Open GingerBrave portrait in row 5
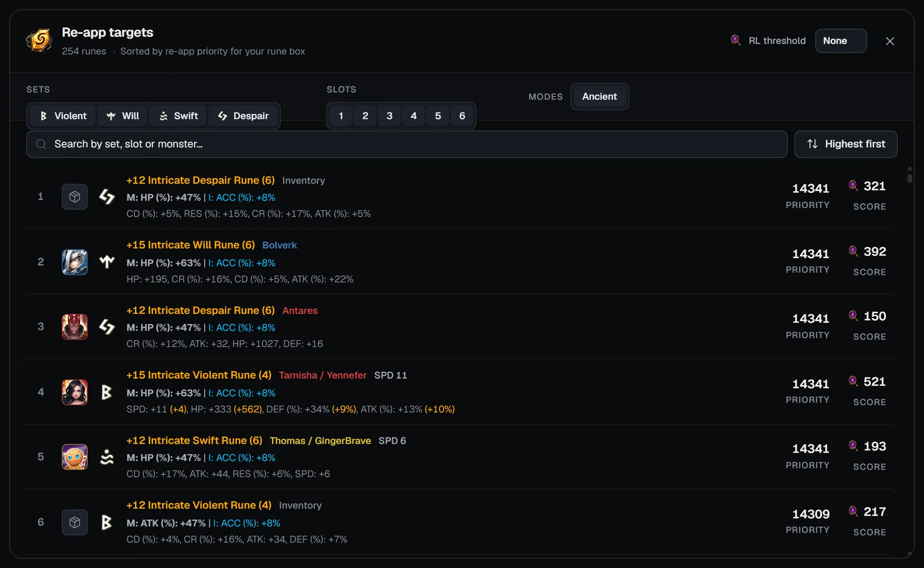The height and width of the screenshot is (568, 924). [74, 457]
